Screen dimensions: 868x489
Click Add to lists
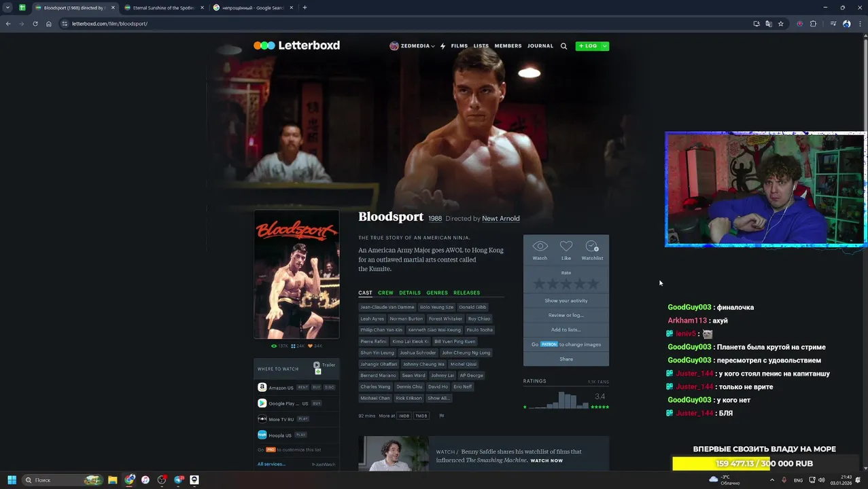coord(566,330)
